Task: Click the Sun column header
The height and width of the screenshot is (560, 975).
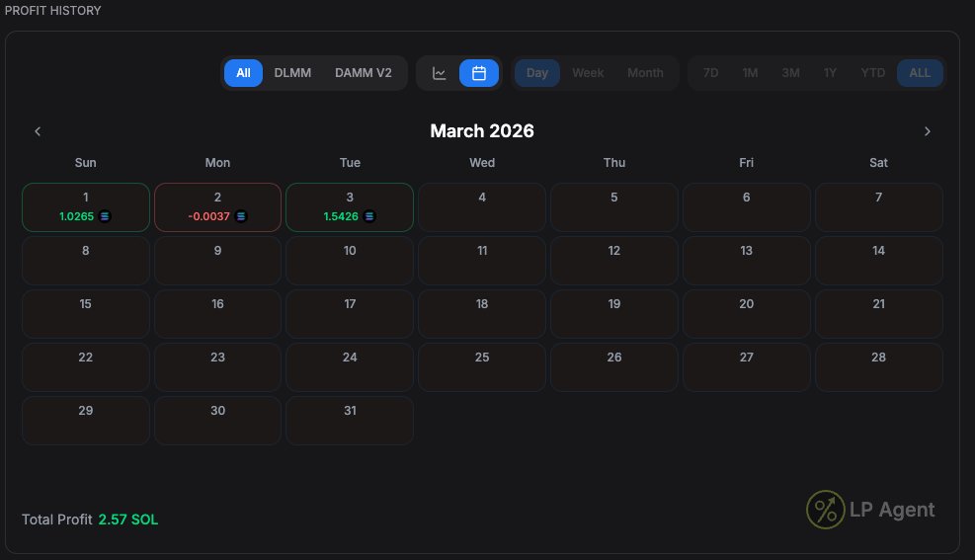Action: tap(86, 163)
